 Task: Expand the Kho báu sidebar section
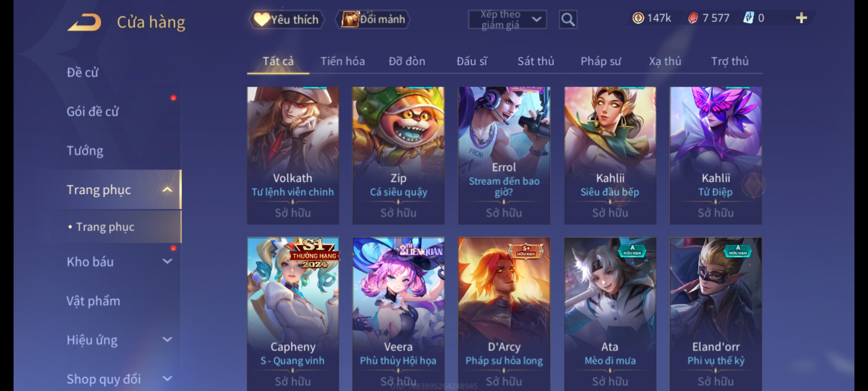click(167, 261)
